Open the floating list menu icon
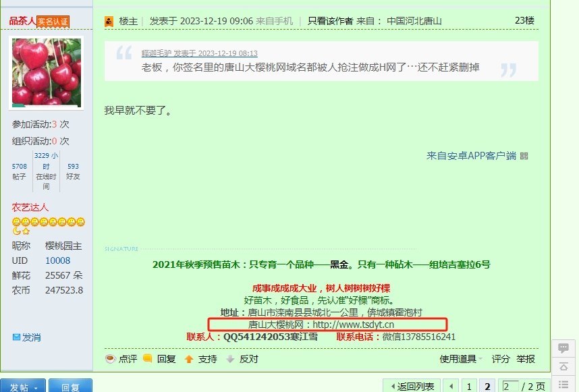 pos(563,385)
